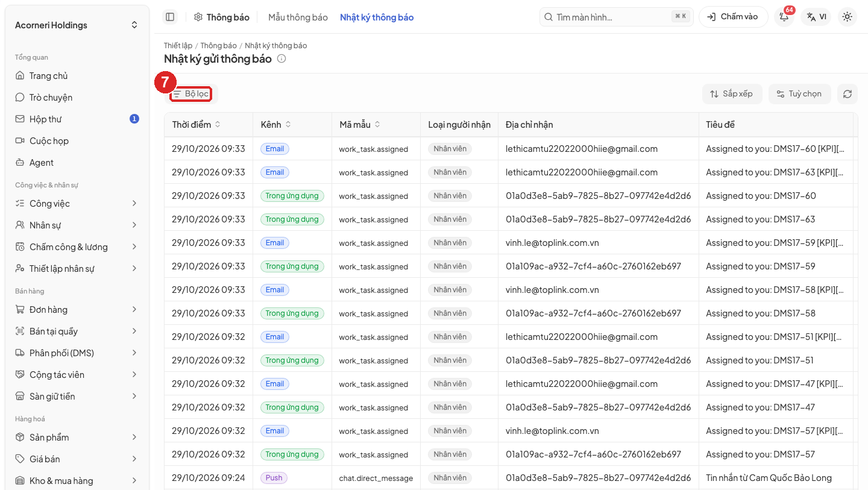Open Trang chủ home icon
This screenshot has height=490, width=868.
(20, 76)
